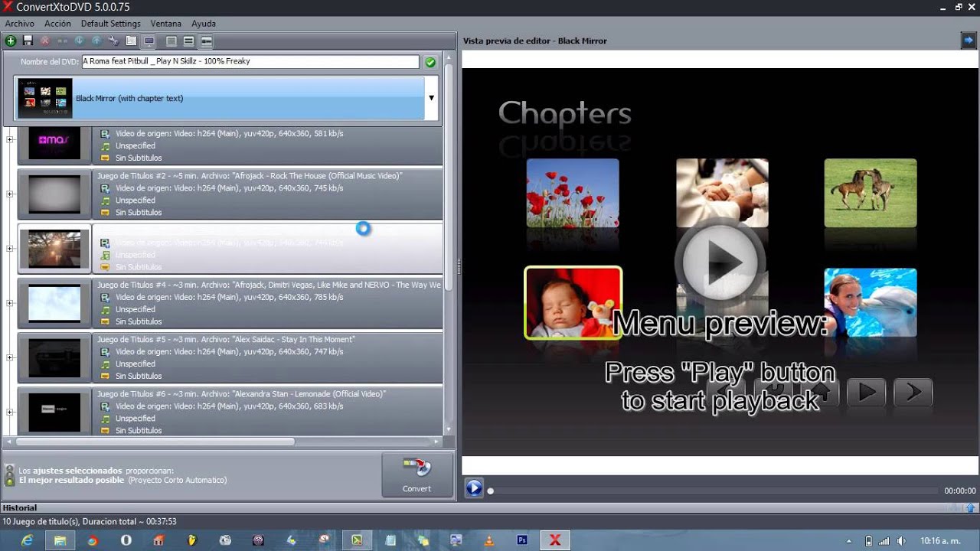
Task: Open VLC media player from the taskbar
Action: point(489,540)
